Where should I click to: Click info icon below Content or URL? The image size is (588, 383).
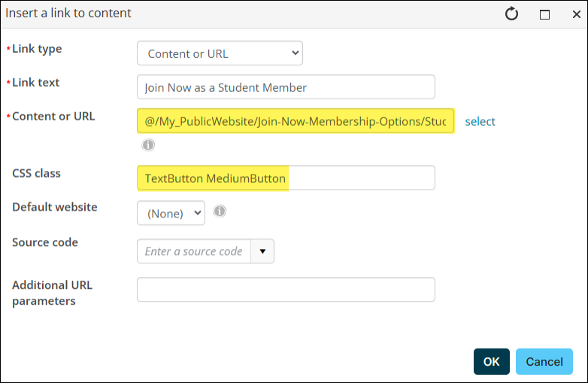(148, 144)
